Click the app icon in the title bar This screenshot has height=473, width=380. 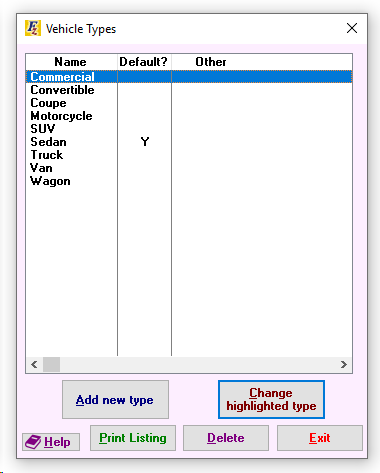coord(33,28)
